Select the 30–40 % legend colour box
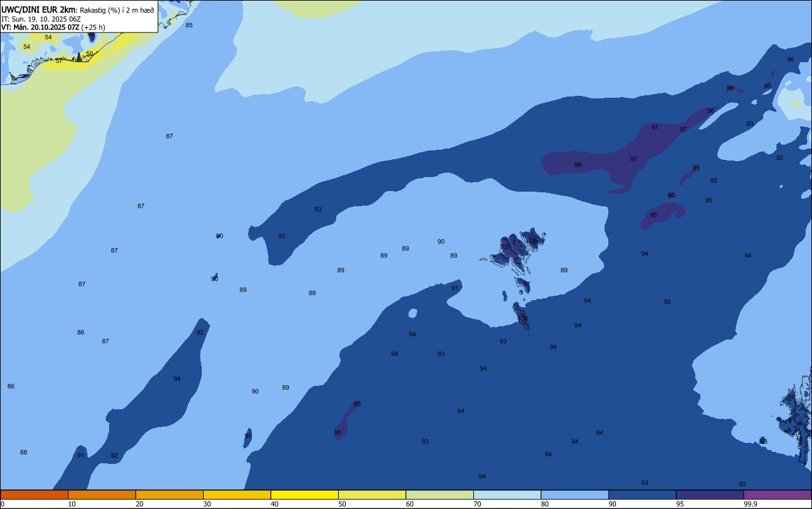Image resolution: width=812 pixels, height=509 pixels. [237, 494]
